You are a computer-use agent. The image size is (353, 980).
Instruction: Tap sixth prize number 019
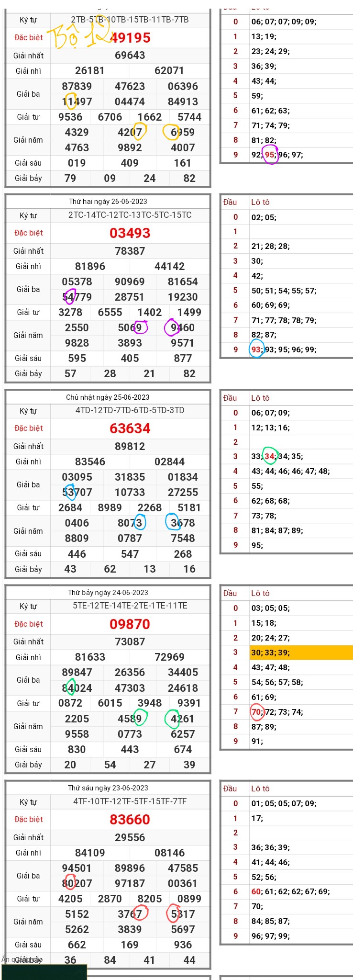coord(77,163)
